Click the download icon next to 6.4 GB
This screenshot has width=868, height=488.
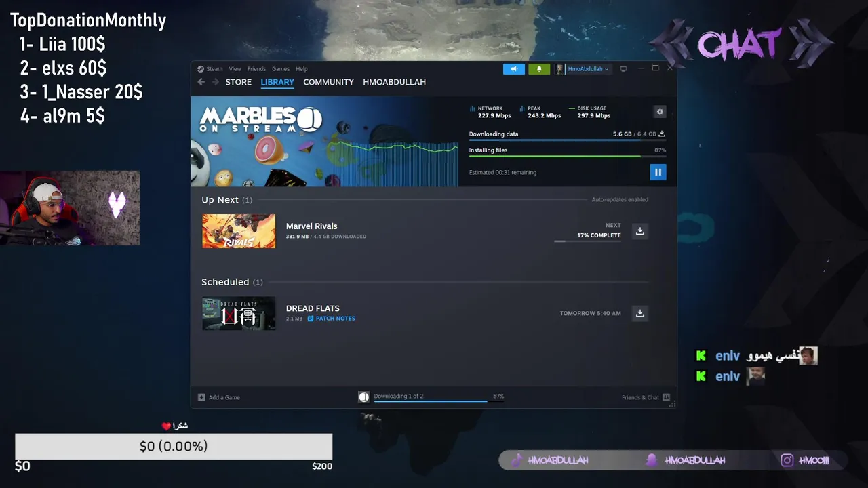[x=662, y=134]
